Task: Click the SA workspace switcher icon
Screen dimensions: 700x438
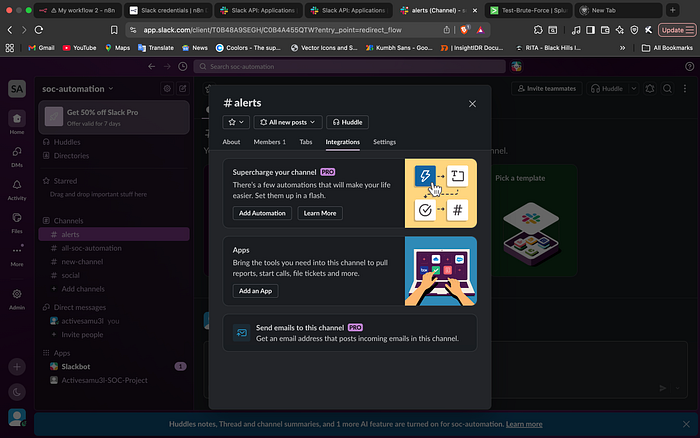Action: (x=17, y=89)
